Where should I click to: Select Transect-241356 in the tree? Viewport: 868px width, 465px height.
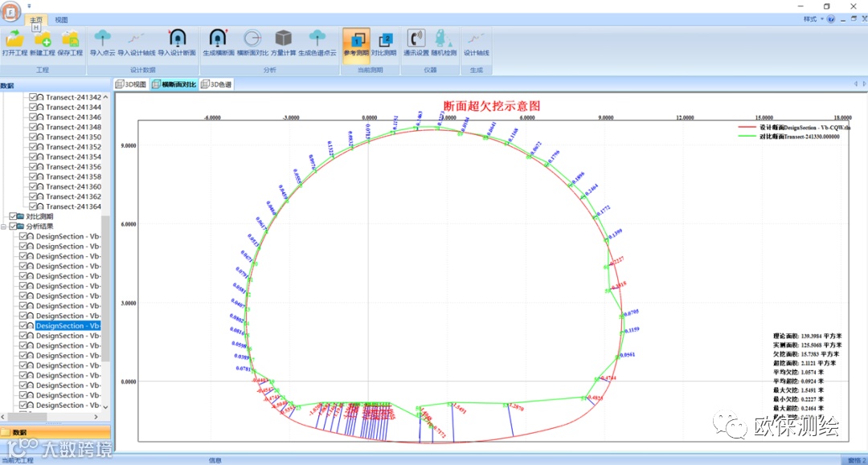73,167
